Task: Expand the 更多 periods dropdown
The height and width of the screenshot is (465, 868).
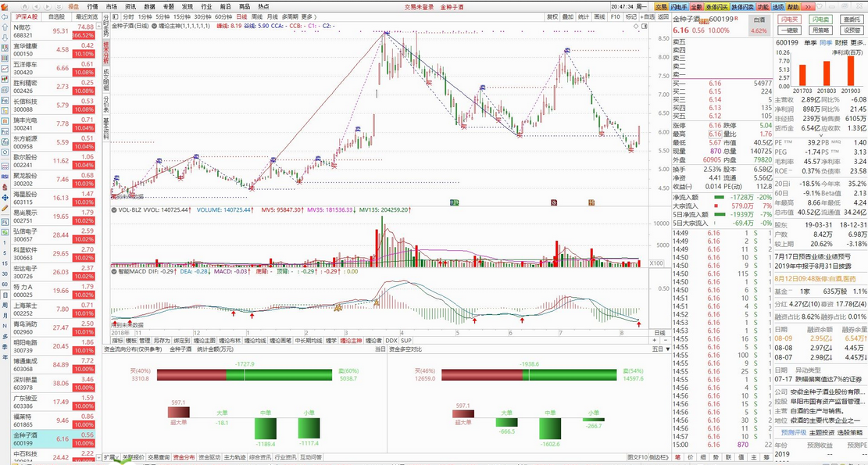Action: [309, 16]
